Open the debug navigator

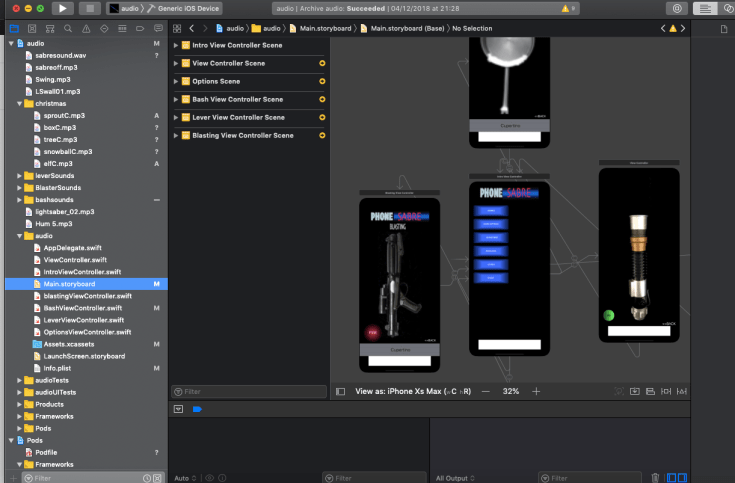coord(122,29)
